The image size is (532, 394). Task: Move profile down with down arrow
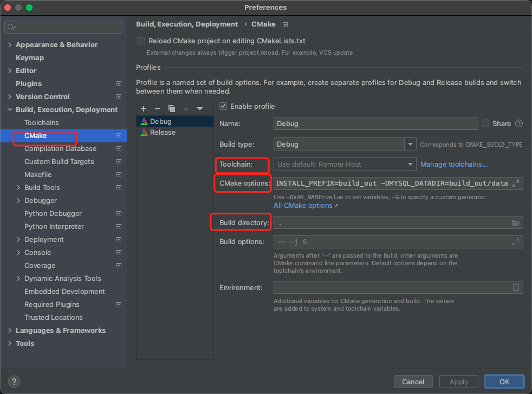pos(200,108)
